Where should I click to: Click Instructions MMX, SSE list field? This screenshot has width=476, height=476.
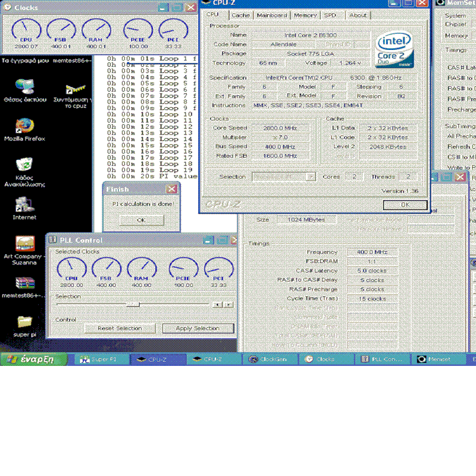click(x=334, y=105)
